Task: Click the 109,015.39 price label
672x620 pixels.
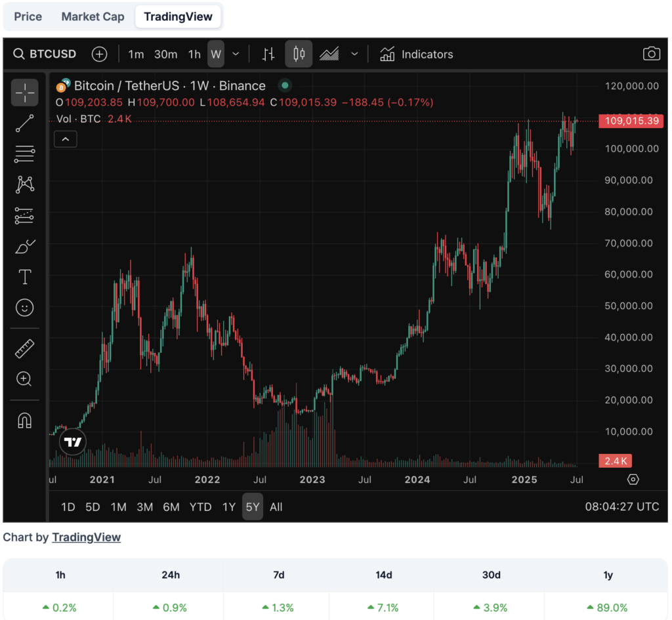Action: 631,121
